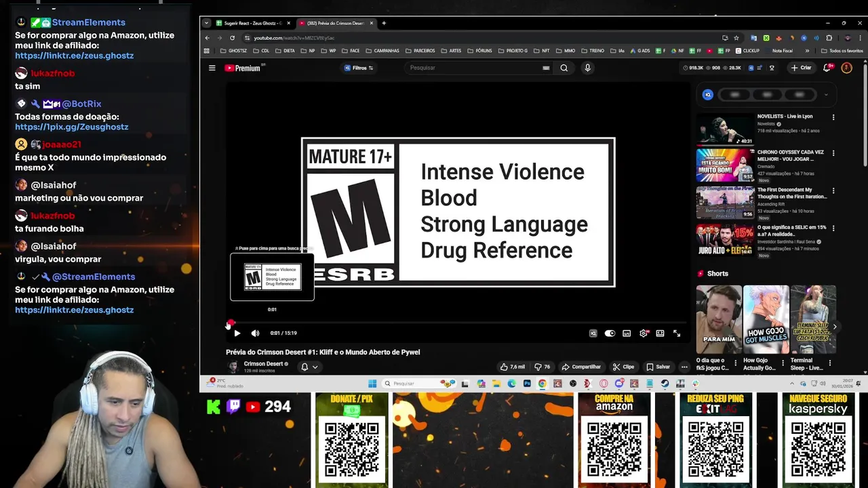Open the on-screen keyboard icon in search box

coord(546,68)
